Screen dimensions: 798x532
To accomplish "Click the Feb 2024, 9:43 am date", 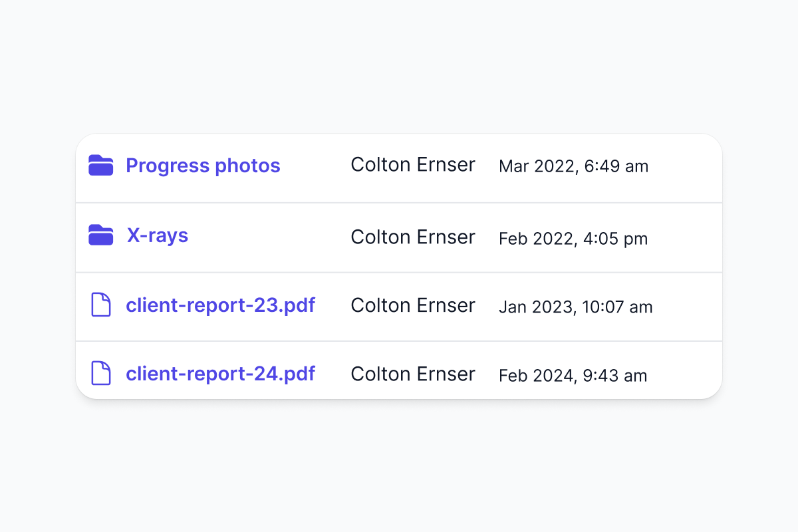I will [x=573, y=376].
